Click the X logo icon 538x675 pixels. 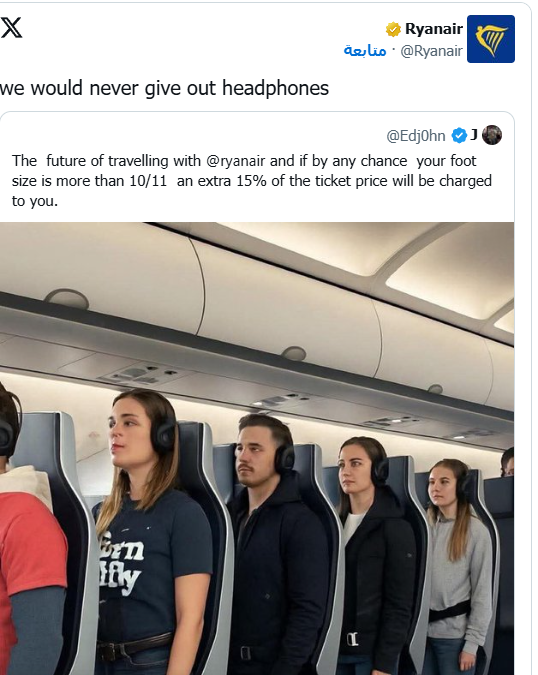[12, 28]
